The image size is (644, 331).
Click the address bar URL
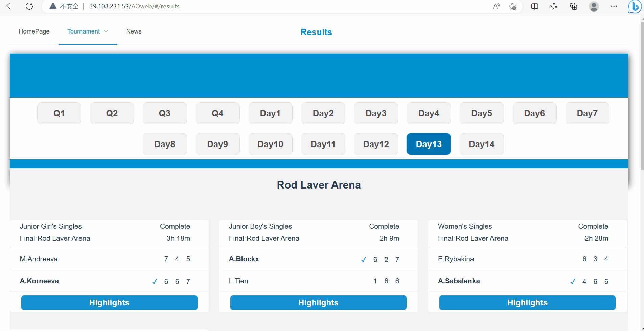coord(134,6)
